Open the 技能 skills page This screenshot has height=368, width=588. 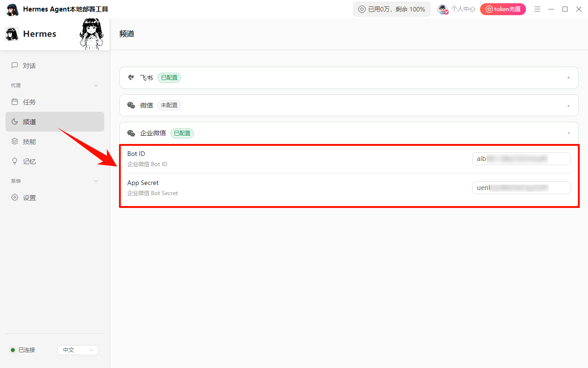55,142
